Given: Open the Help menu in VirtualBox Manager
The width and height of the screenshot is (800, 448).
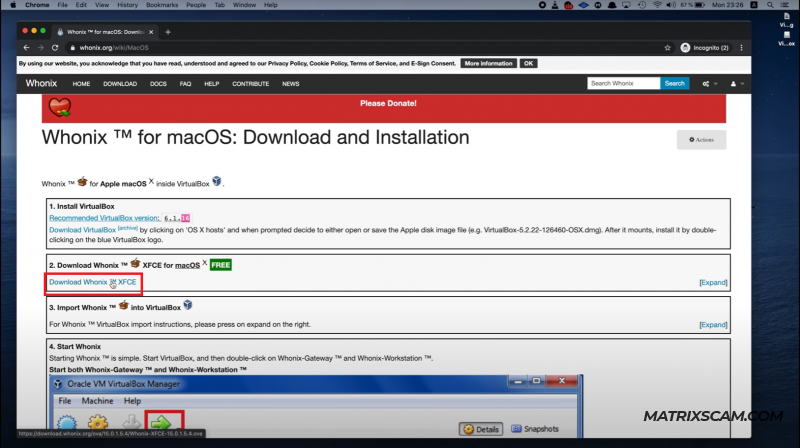Looking at the screenshot, I should pos(132,401).
